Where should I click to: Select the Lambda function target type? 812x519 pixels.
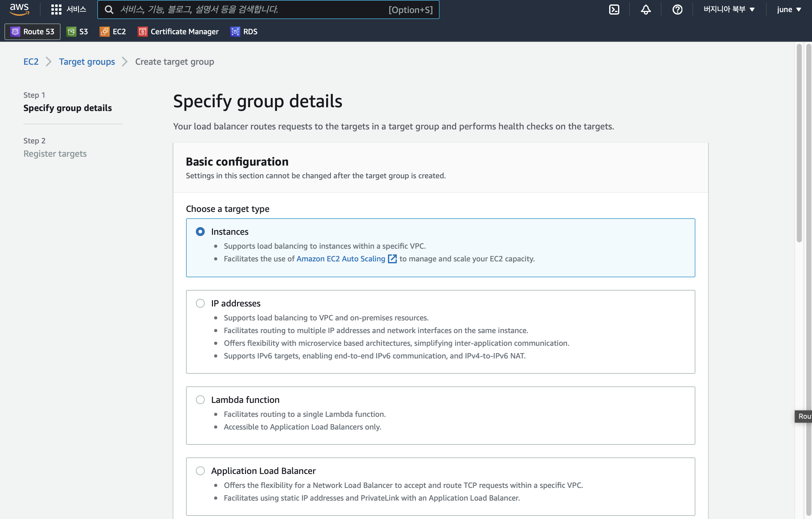point(200,399)
